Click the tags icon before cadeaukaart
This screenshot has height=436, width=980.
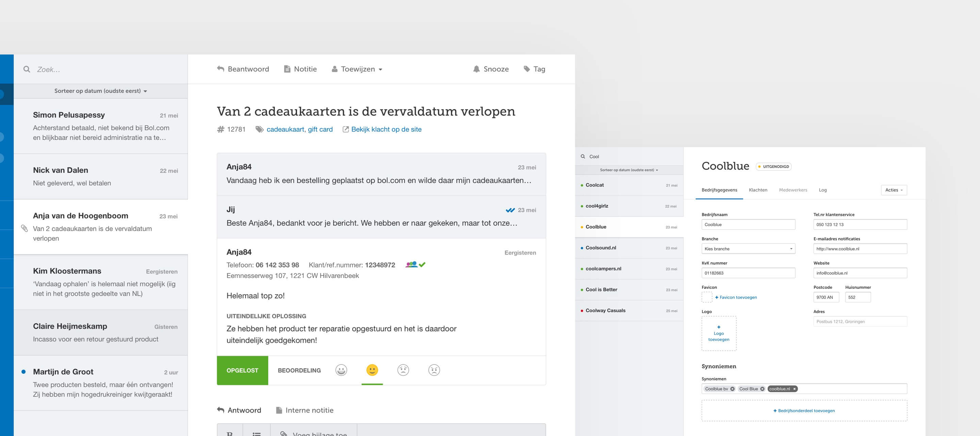coord(259,129)
